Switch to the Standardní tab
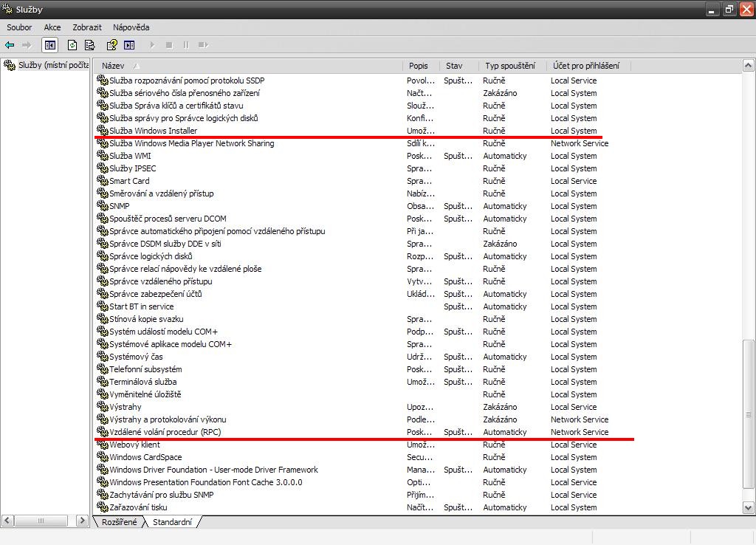The width and height of the screenshot is (756, 545). tap(172, 522)
